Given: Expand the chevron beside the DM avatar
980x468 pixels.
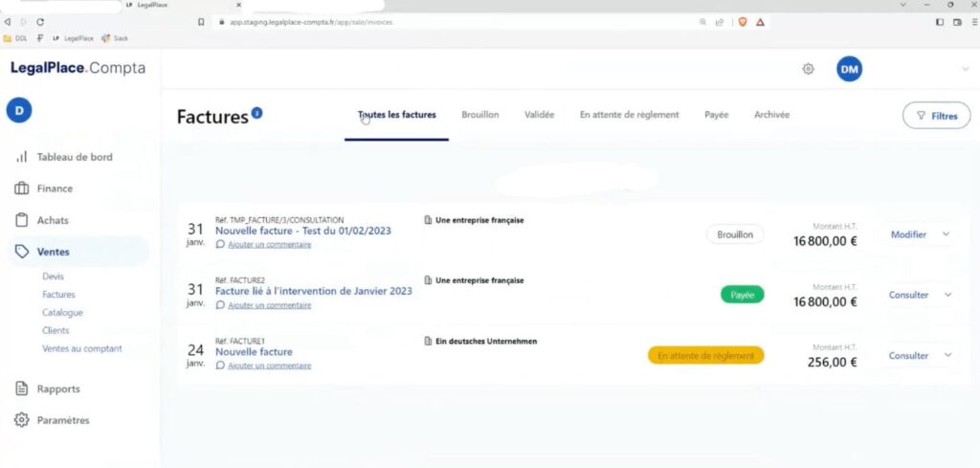Looking at the screenshot, I should 966,69.
